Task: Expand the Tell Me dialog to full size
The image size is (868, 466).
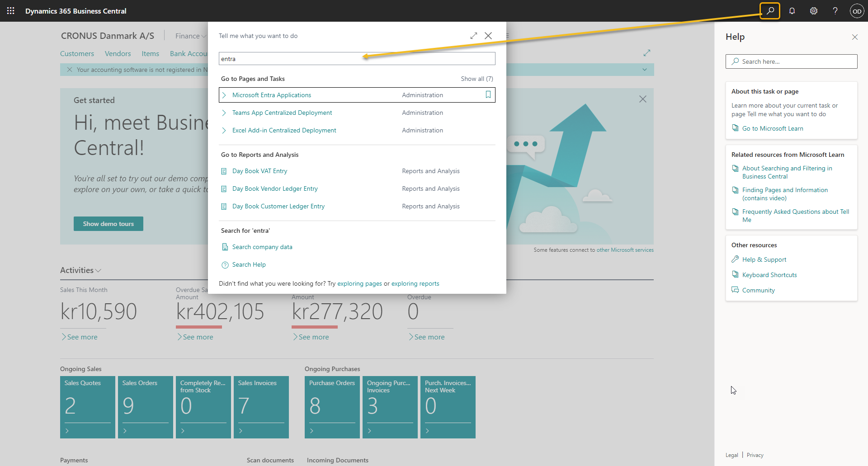Action: (x=474, y=36)
